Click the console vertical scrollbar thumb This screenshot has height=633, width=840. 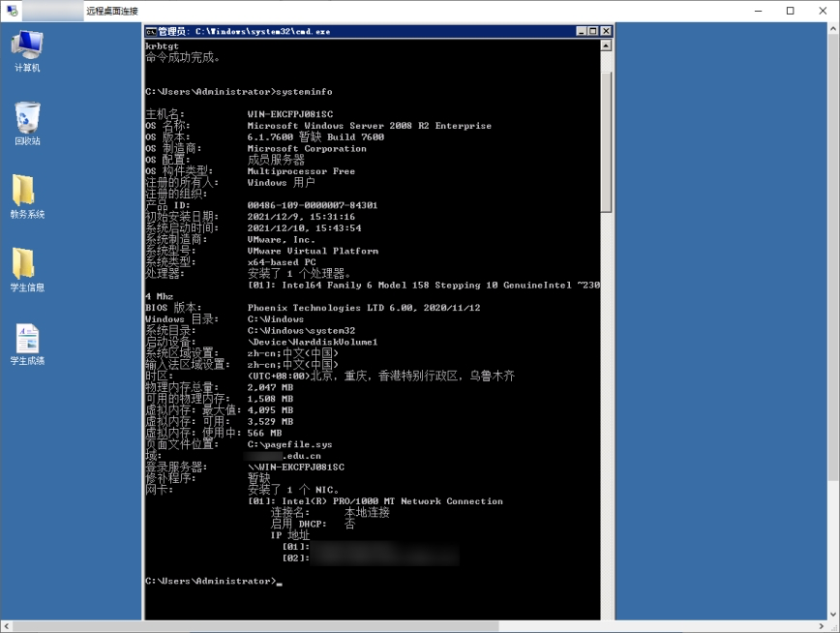coord(606,140)
